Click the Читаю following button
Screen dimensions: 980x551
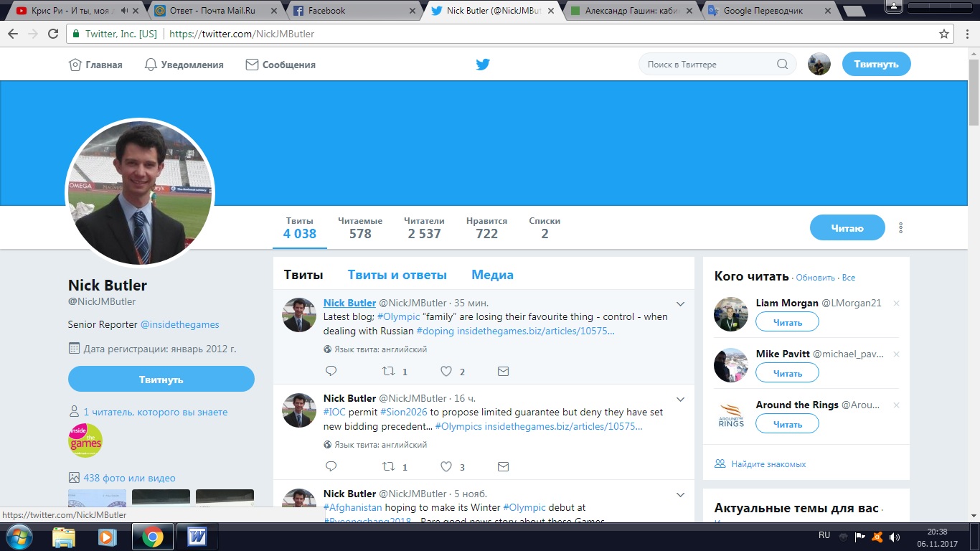[x=847, y=228]
